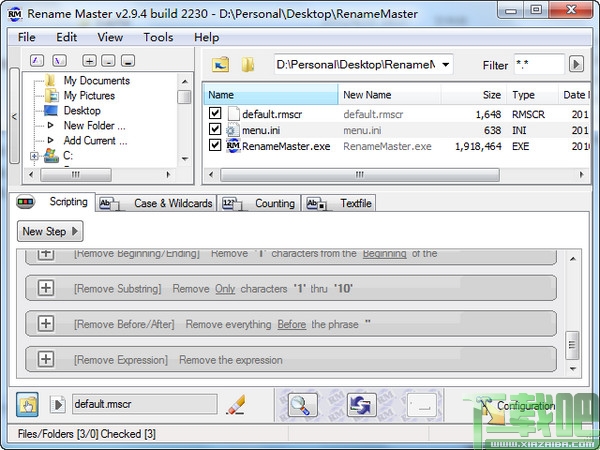The height and width of the screenshot is (450, 600).
Task: Open the File menu
Action: point(27,37)
